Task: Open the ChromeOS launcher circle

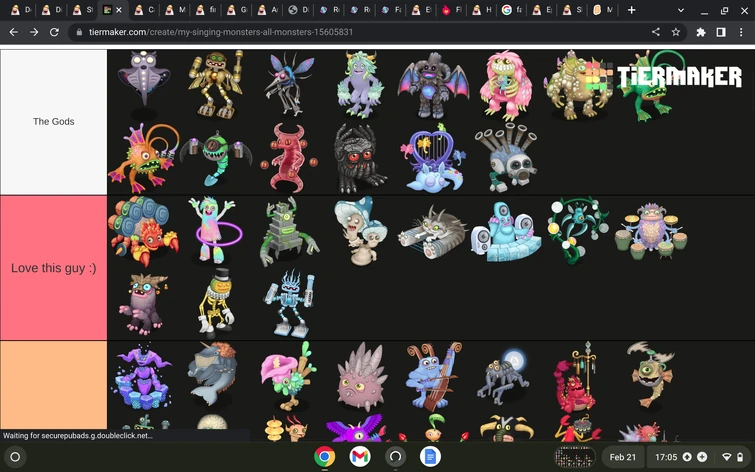Action: pyautogui.click(x=15, y=457)
